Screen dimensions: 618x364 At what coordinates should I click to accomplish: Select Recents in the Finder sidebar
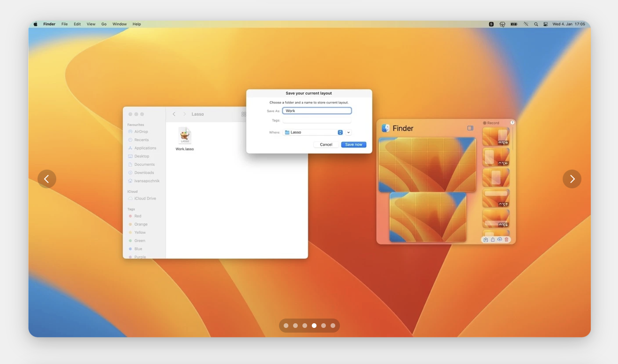[x=138, y=140]
